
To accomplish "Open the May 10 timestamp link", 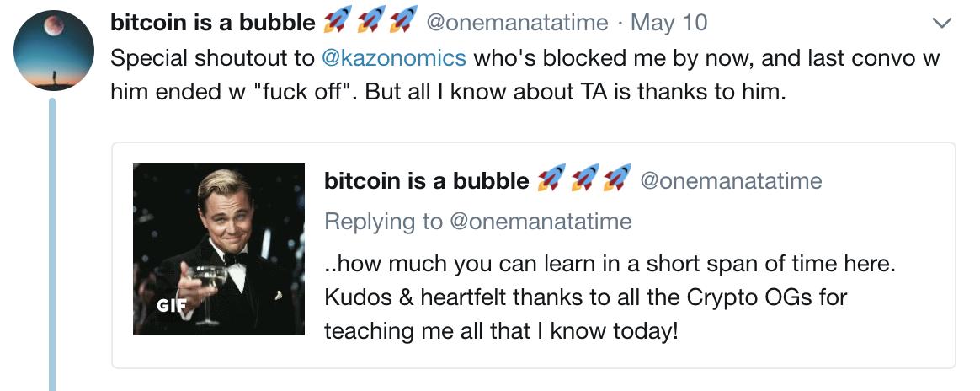I will 668,23.
